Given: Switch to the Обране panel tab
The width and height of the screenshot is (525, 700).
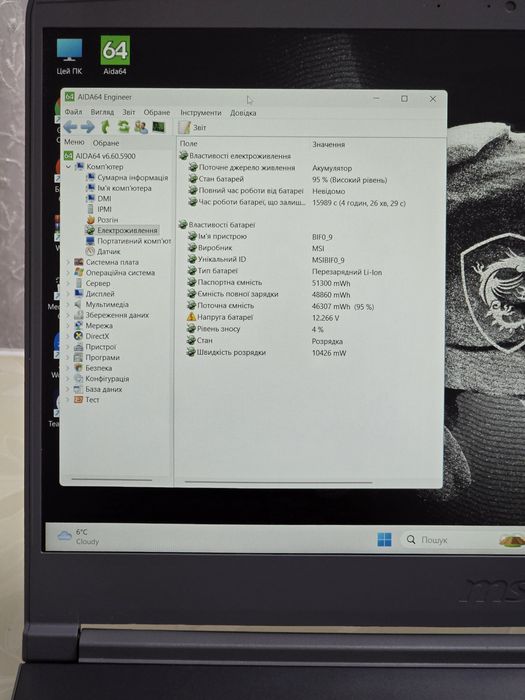Looking at the screenshot, I should coord(106,143).
